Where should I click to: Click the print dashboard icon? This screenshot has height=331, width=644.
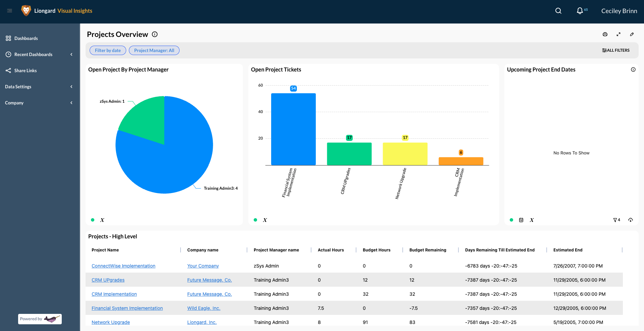pos(605,34)
